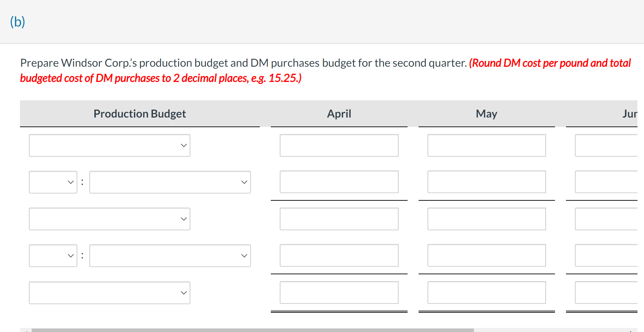644x332 pixels.
Task: Open the second row Add/Less dropdown
Action: click(53, 182)
